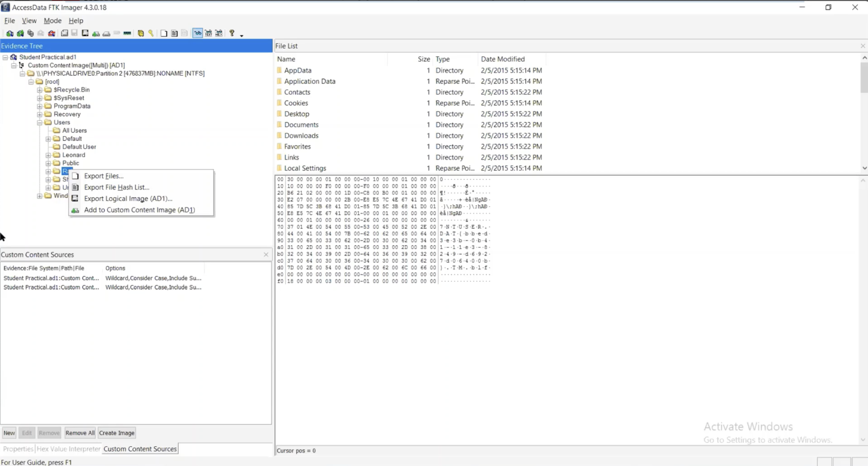Switch to HEX view using the glasses icon
868x466 pixels.
coord(219,33)
